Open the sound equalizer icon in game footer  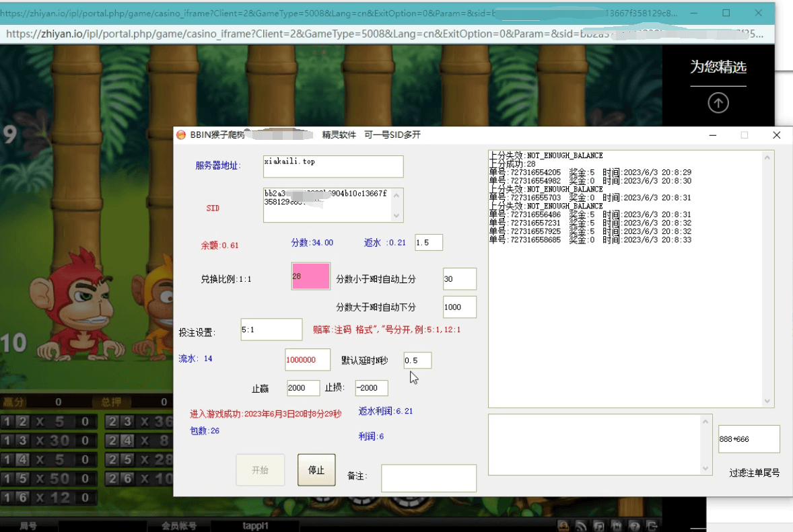point(617,526)
